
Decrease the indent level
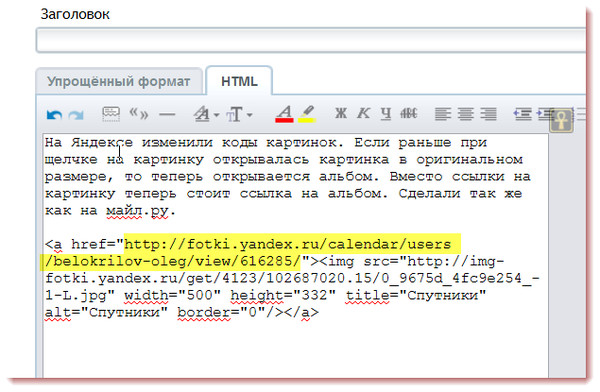(522, 114)
